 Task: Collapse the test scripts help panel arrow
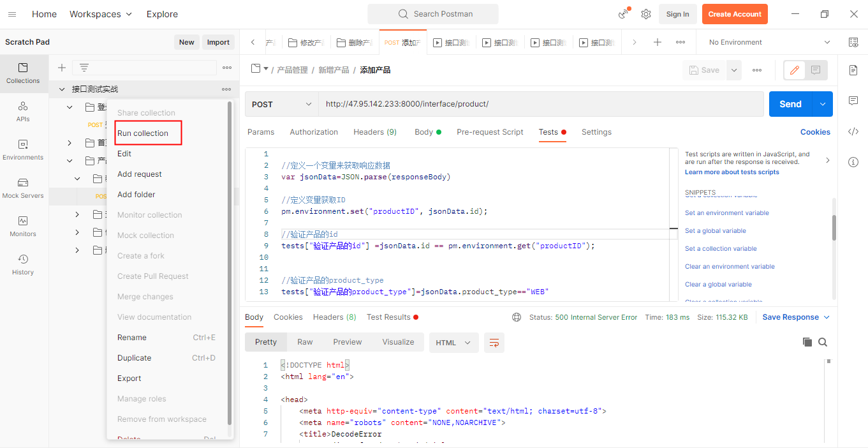[x=828, y=160]
